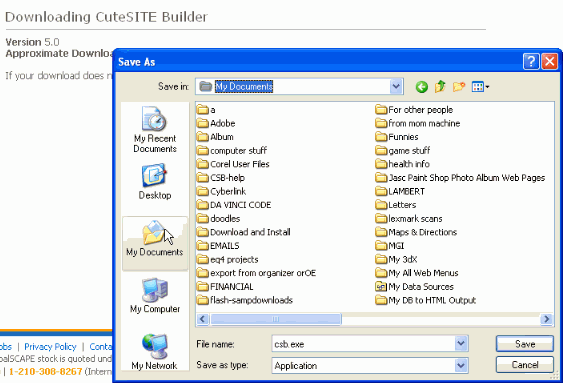Screen dimensions: 563x383
Task: Select My DB to HTML Output folder
Action: pos(426,300)
